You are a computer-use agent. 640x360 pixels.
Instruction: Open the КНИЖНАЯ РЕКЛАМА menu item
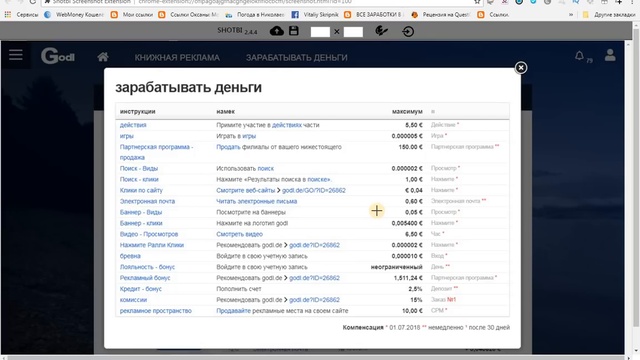177,58
